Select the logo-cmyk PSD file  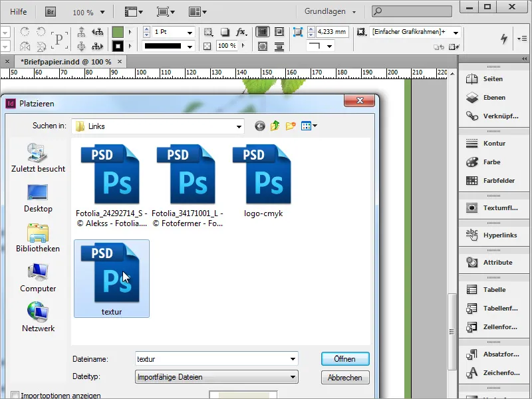(263, 181)
